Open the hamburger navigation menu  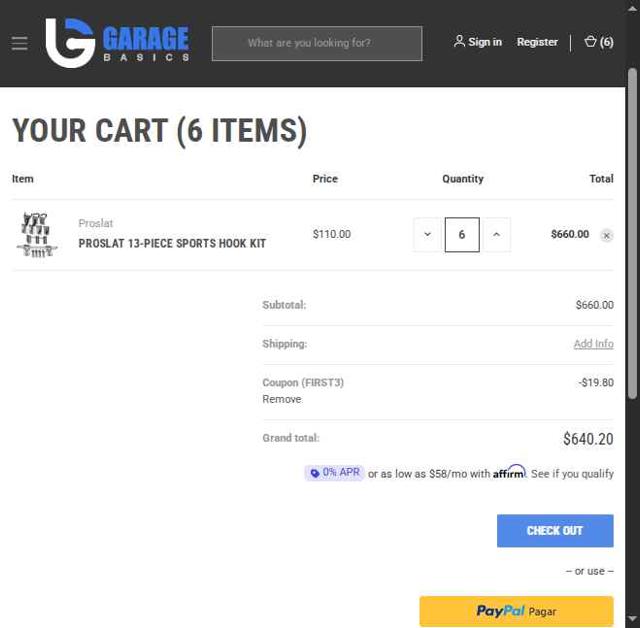(x=19, y=43)
